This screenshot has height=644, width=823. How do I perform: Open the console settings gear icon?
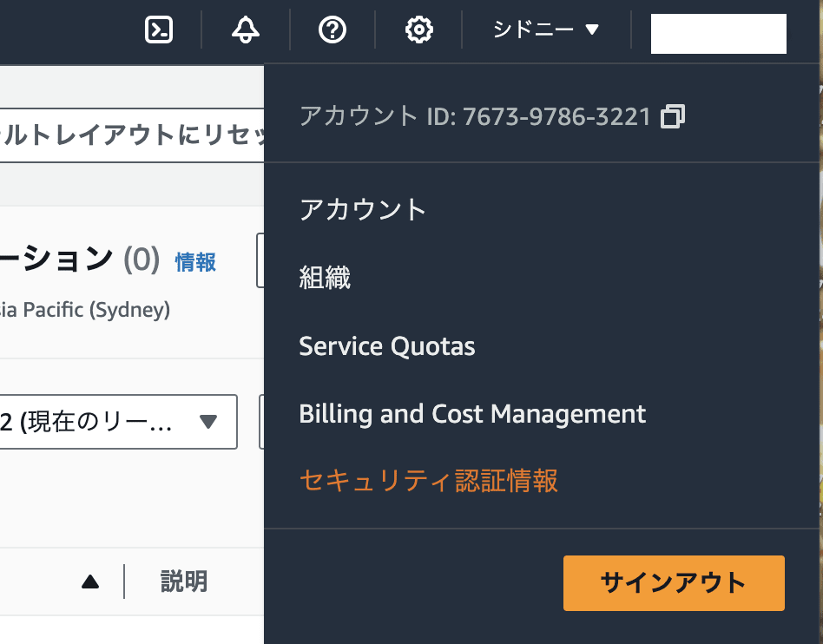[418, 30]
